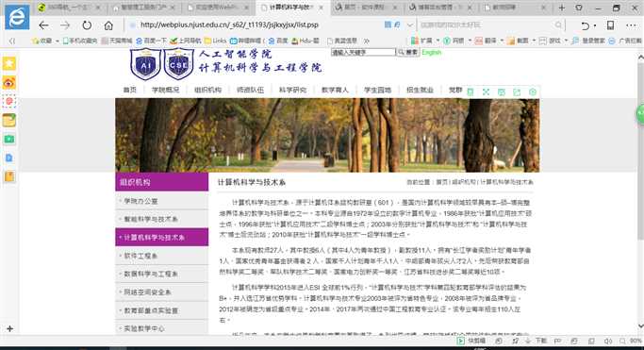Add sidebar item with plus icon
This screenshot has height=350, width=644.
9,328
